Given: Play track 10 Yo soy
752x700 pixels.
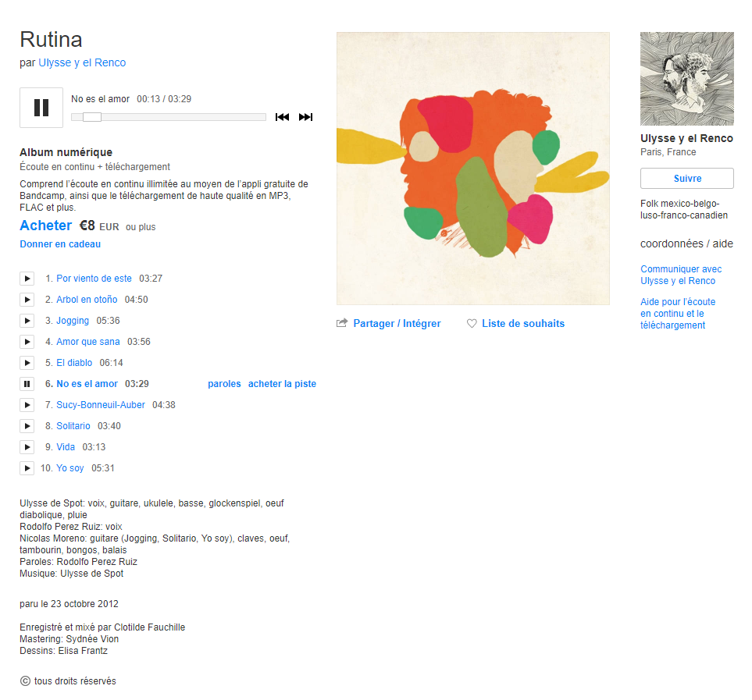Looking at the screenshot, I should pyautogui.click(x=27, y=468).
